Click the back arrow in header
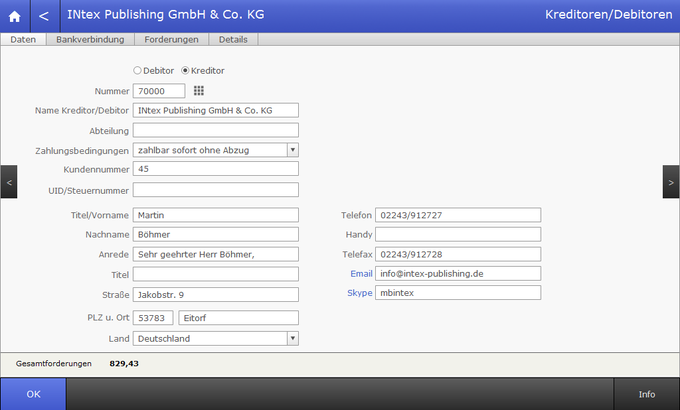This screenshot has width=680, height=410. pyautogui.click(x=44, y=16)
